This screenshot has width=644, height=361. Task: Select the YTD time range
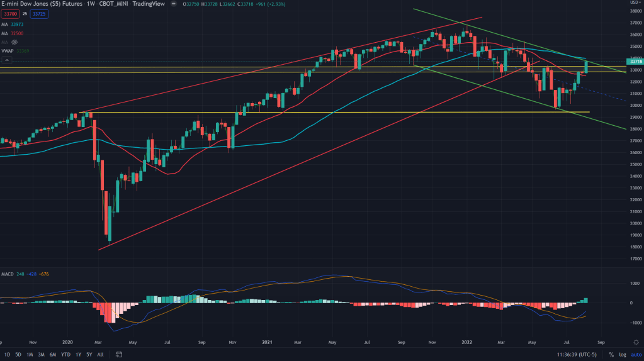[x=65, y=355]
